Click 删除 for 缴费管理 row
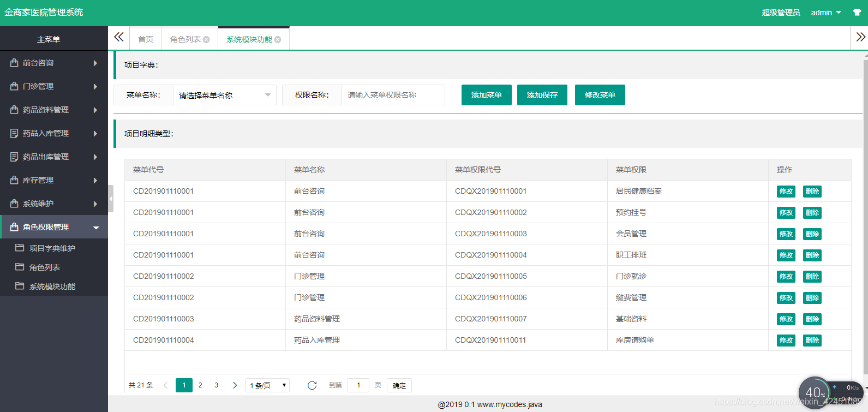Viewport: 868px width, 412px height. (812, 298)
